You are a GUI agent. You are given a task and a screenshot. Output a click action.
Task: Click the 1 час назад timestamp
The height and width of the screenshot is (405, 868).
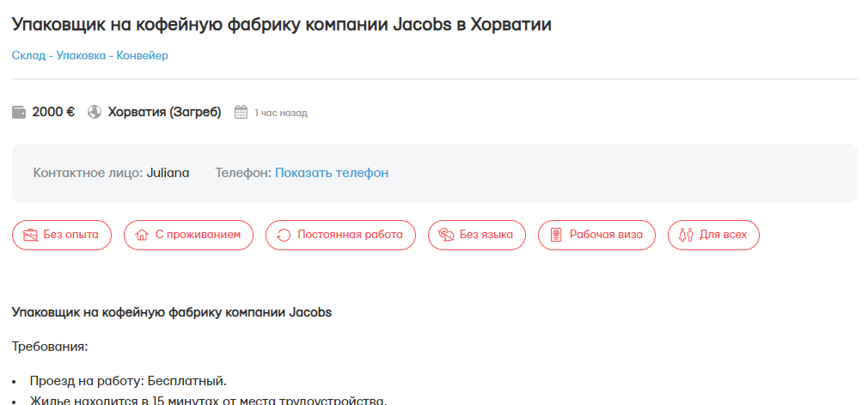280,113
